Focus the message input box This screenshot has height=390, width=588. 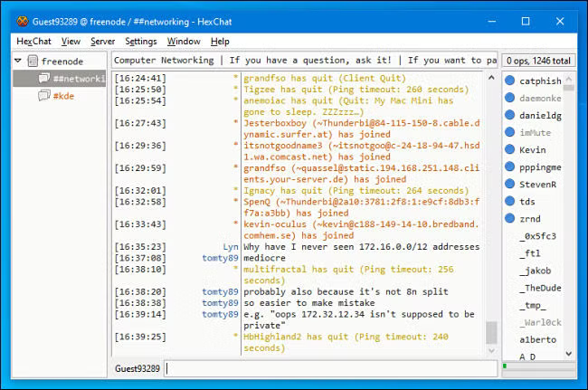pyautogui.click(x=331, y=368)
